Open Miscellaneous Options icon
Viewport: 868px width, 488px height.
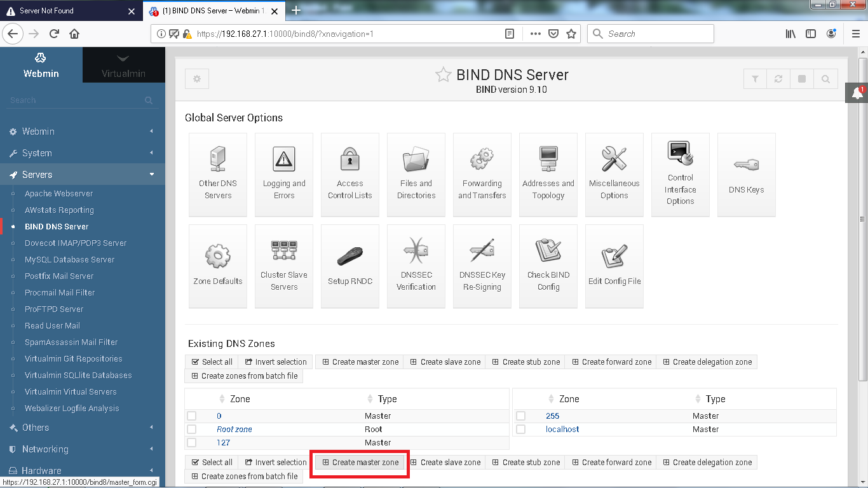(x=614, y=175)
